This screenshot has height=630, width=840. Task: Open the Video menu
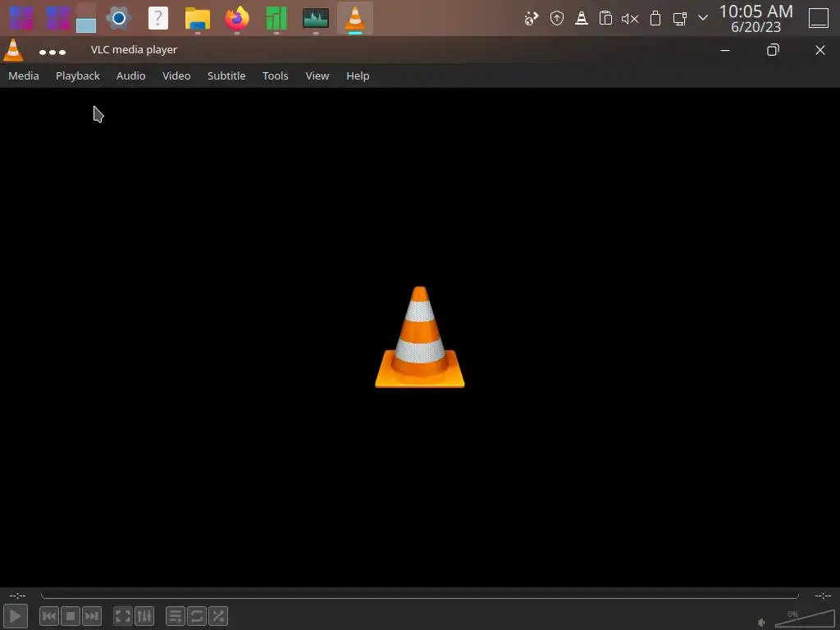[176, 75]
